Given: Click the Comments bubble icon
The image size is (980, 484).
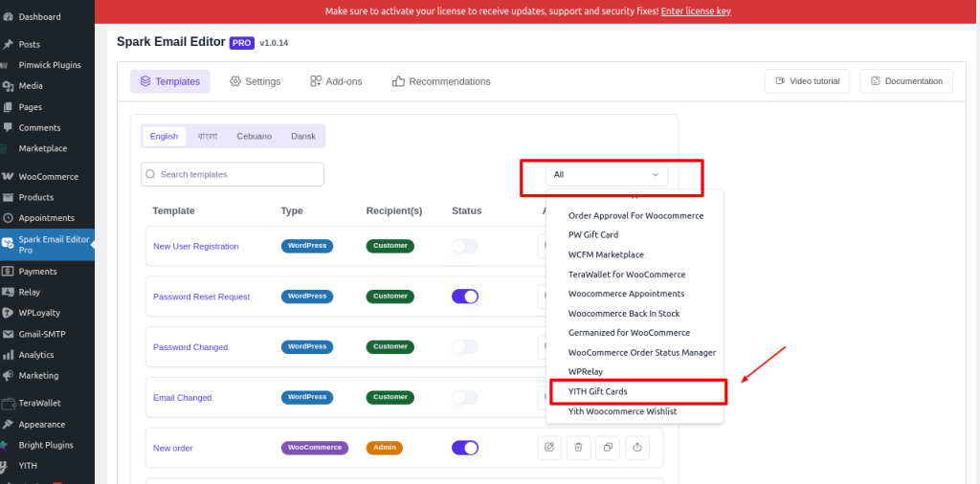Looking at the screenshot, I should 8,127.
